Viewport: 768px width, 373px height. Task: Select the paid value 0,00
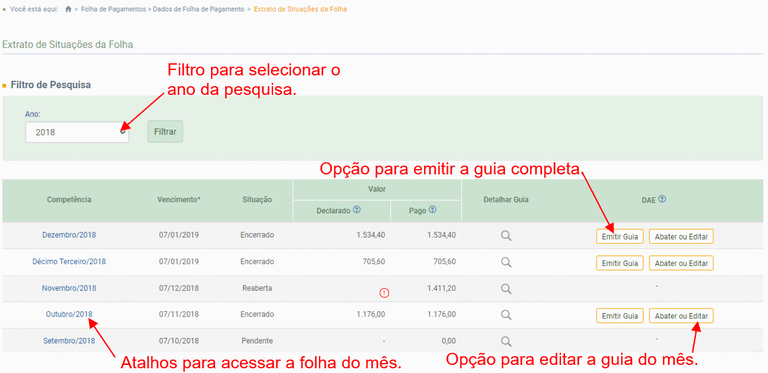tap(448, 341)
